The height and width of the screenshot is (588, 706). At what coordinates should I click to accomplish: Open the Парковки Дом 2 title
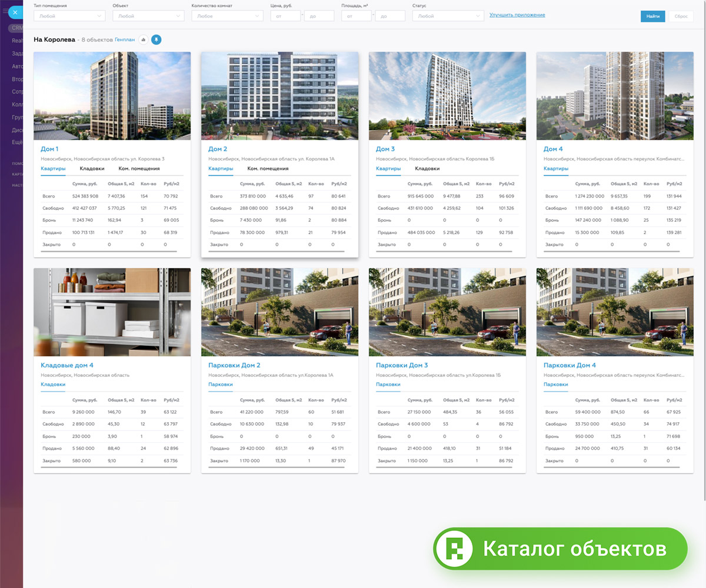point(234,365)
